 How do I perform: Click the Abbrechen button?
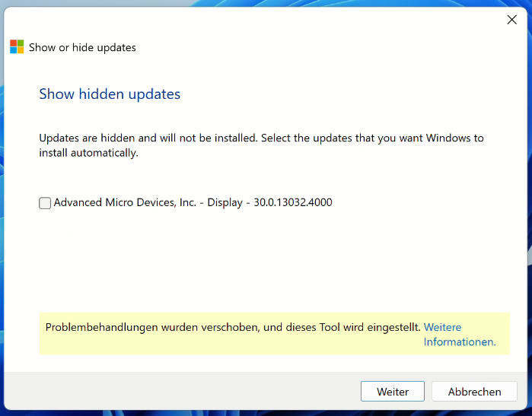tap(474, 391)
